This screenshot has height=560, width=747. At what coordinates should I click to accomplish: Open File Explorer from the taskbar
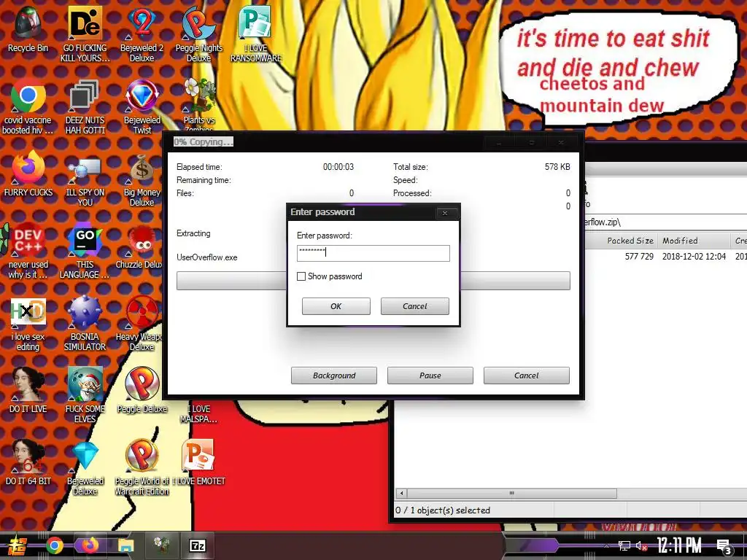[x=125, y=545]
